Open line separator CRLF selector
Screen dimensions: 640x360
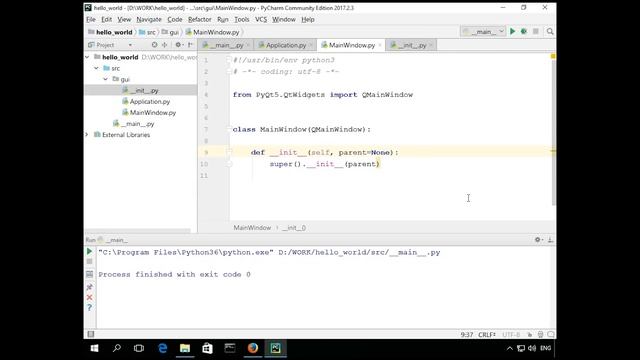pyautogui.click(x=487, y=335)
